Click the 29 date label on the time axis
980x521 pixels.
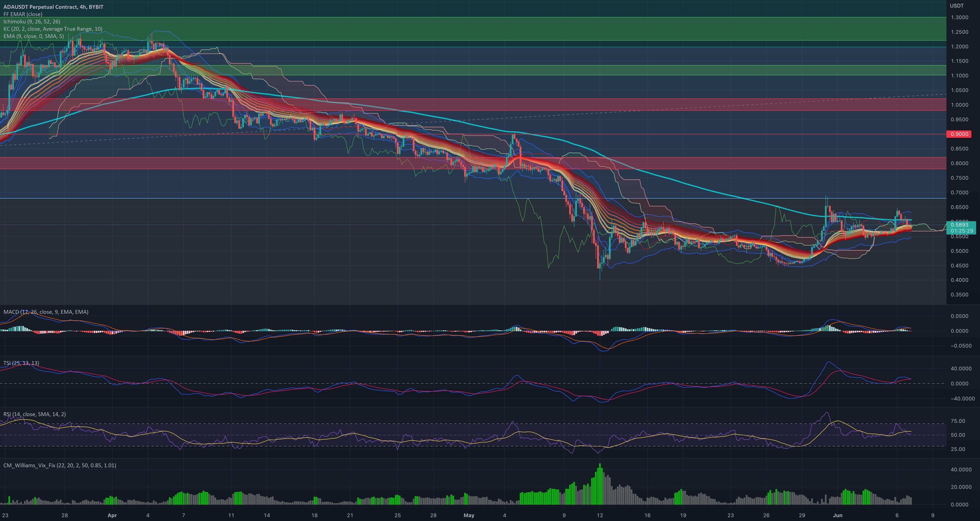point(802,516)
